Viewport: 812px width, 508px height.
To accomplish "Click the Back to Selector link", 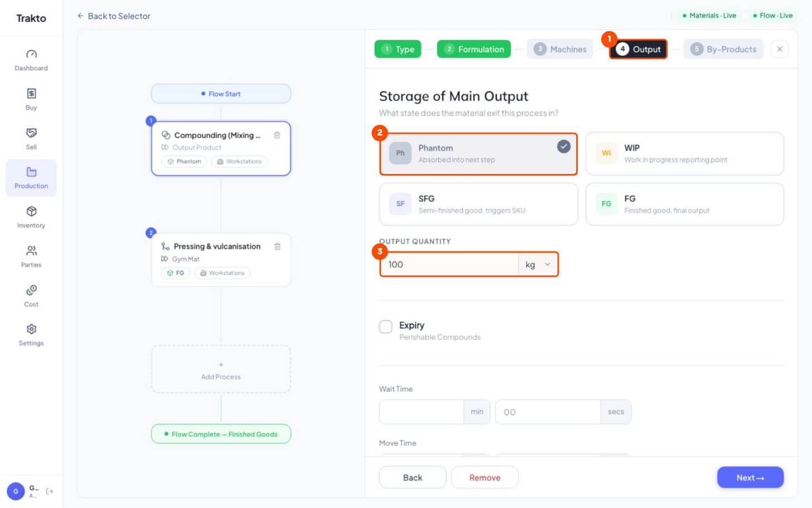I will [114, 16].
